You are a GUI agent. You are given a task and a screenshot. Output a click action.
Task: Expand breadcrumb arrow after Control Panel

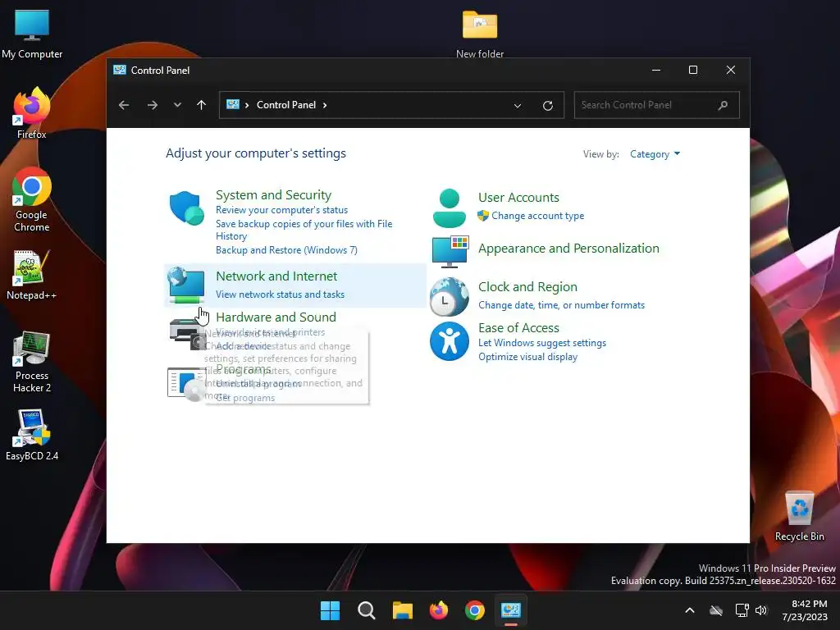(x=325, y=105)
